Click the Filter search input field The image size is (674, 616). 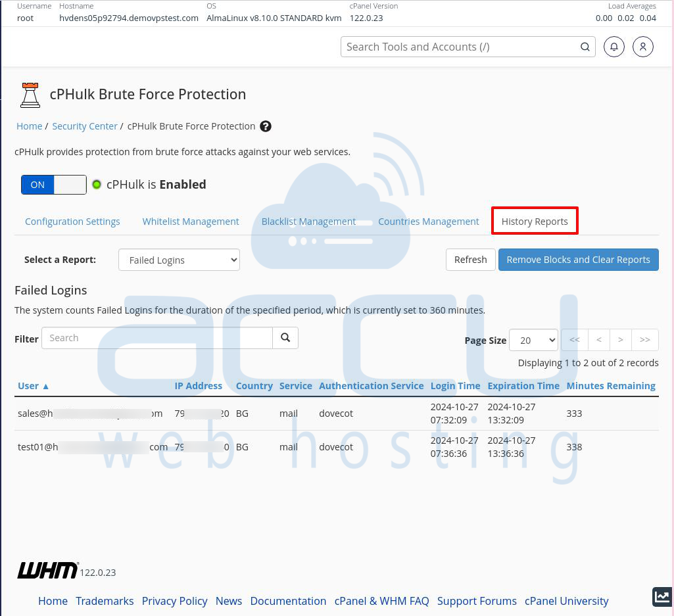pos(157,338)
